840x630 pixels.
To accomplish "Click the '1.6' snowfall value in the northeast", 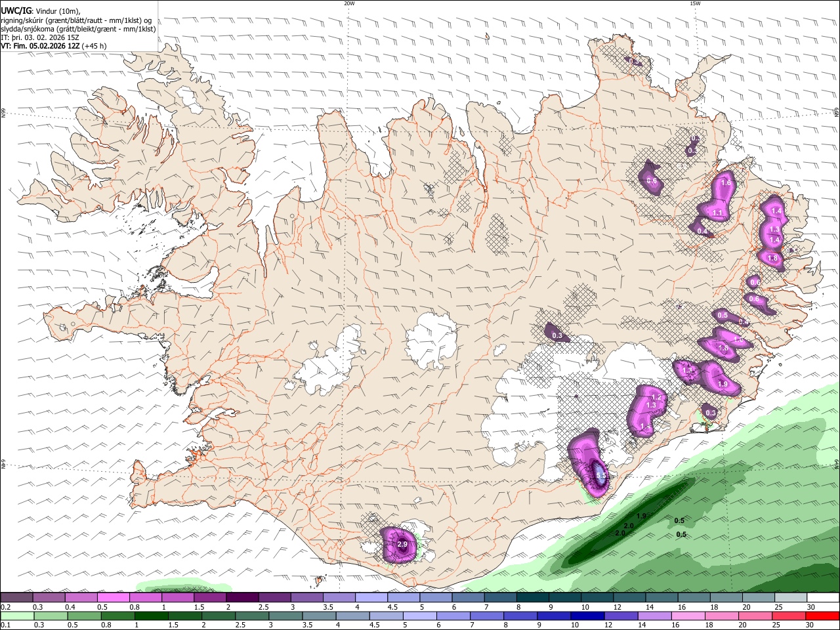I will point(726,183).
